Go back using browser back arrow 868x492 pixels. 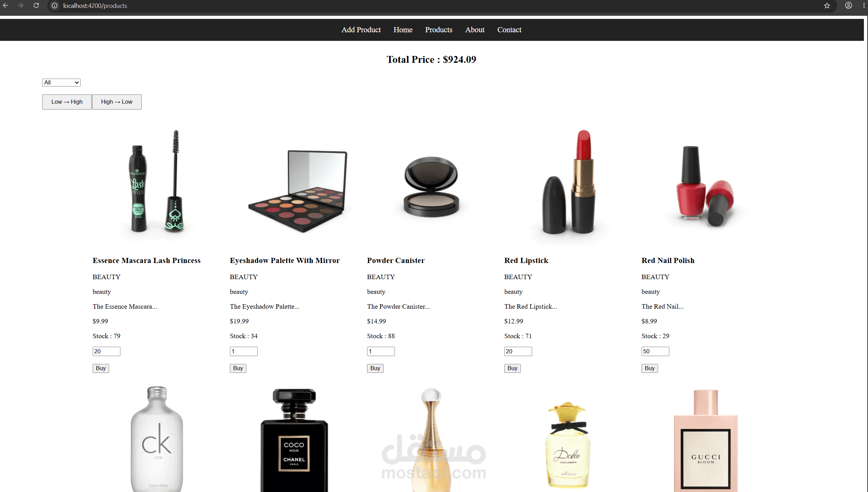click(5, 5)
